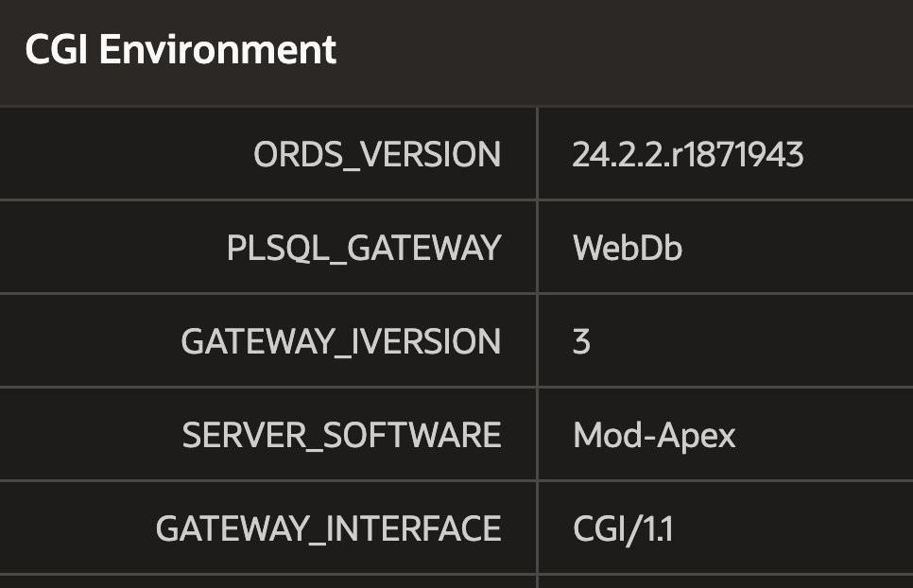The width and height of the screenshot is (913, 588).
Task: Click the border line beneath the SERVER_SOFTWARE row
Action: click(456, 481)
